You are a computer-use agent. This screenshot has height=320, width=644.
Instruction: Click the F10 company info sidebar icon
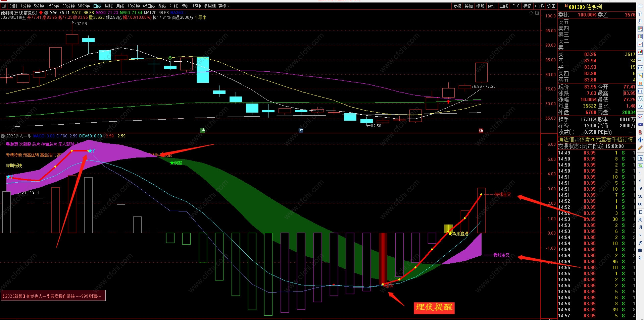(640, 67)
